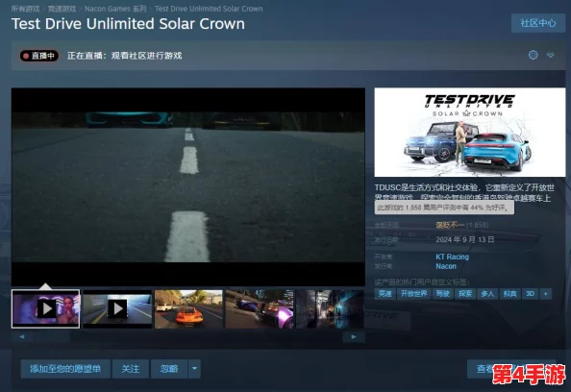Open the Nacon publisher link
The width and height of the screenshot is (571, 392).
[x=446, y=266]
